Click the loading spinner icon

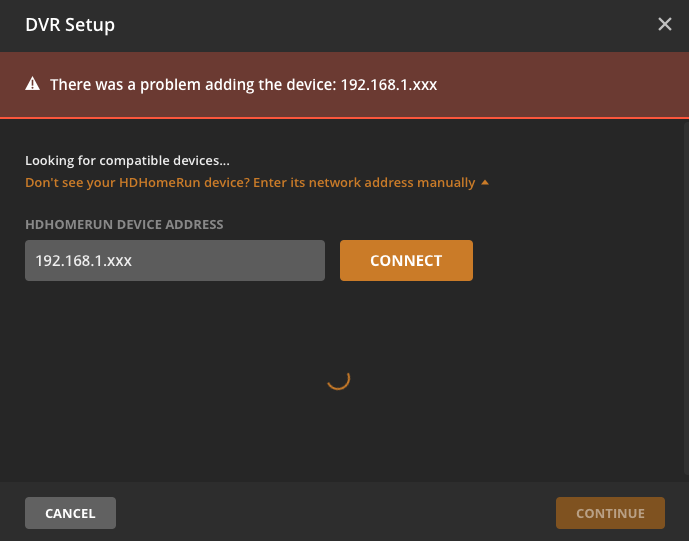pos(338,378)
